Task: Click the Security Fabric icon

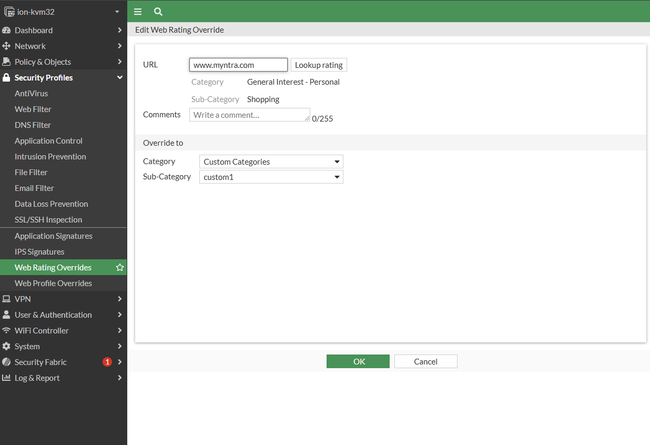Action: [x=6, y=362]
